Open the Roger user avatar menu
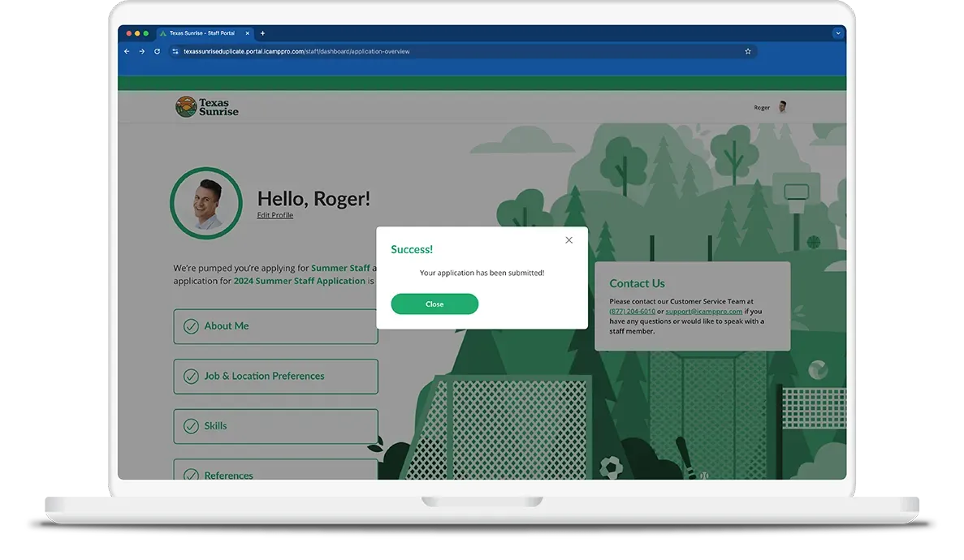Image resolution: width=964 pixels, height=560 pixels. 783,107
